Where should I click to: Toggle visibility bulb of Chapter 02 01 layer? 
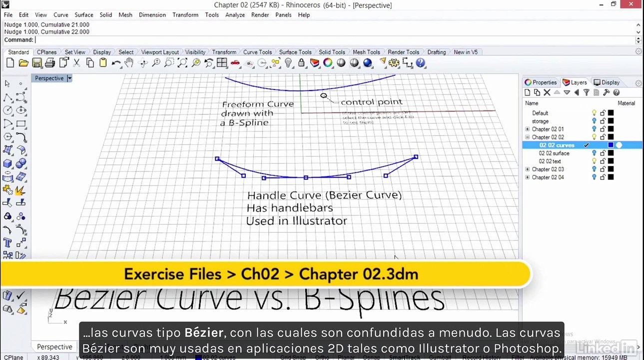(x=594, y=129)
